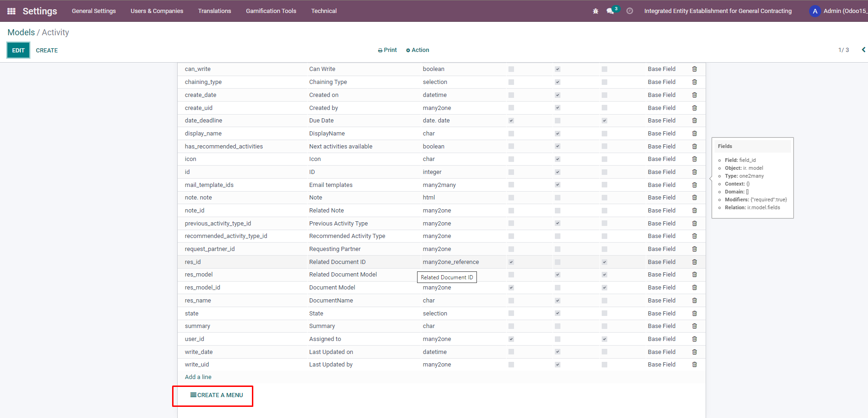Toggle middle checkbox in write_uid row
This screenshot has width=868, height=418.
point(558,365)
